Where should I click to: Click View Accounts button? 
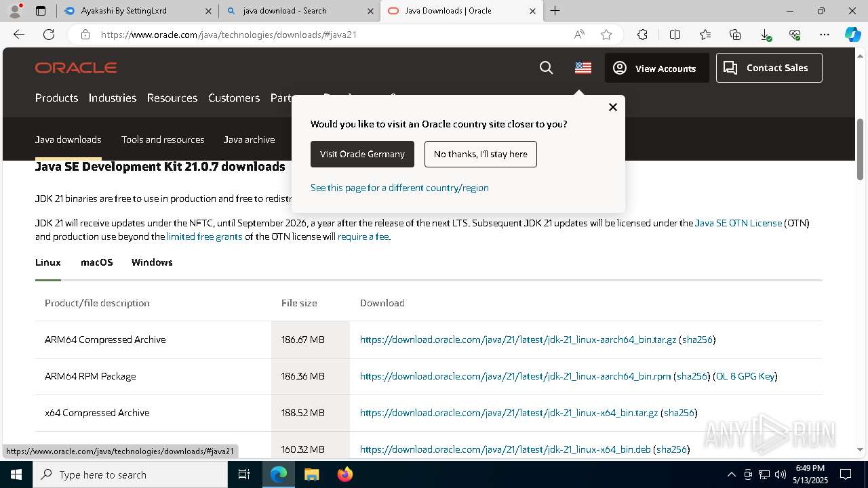656,68
